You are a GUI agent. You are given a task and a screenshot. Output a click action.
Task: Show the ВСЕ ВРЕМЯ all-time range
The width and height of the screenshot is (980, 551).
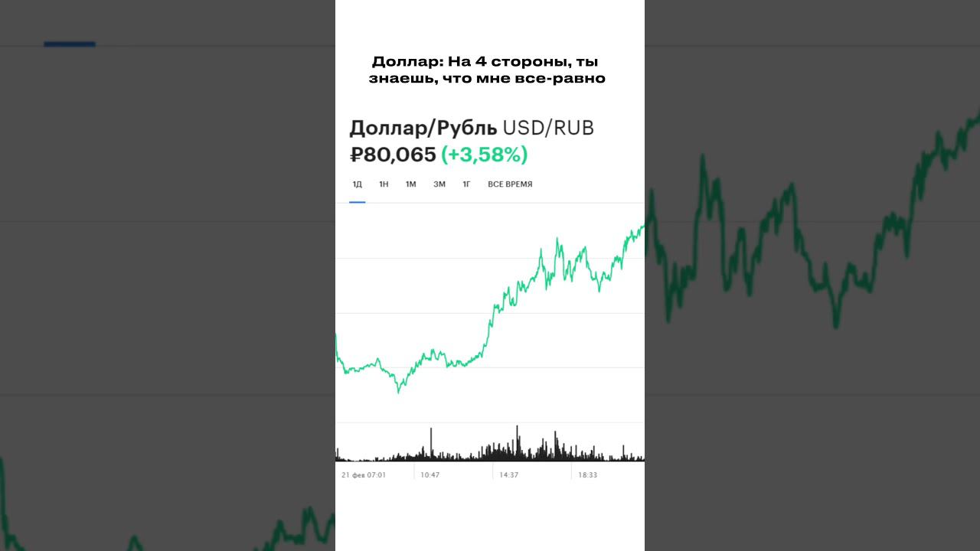click(510, 184)
